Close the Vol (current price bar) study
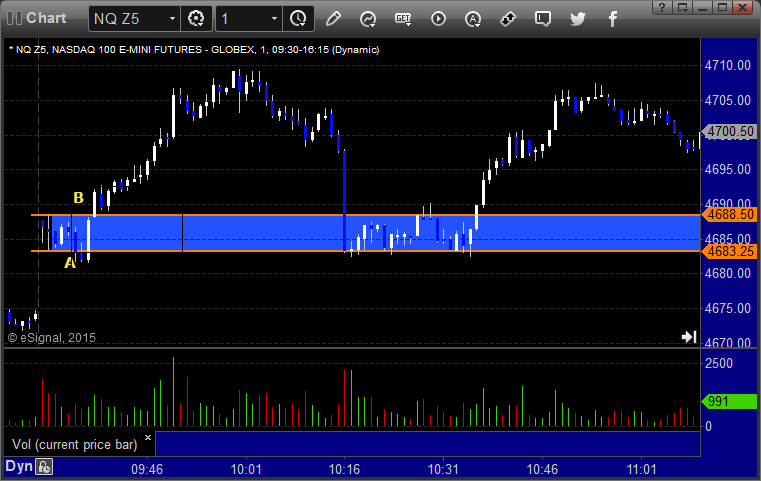Viewport: 761px width, 481px height. click(148, 437)
